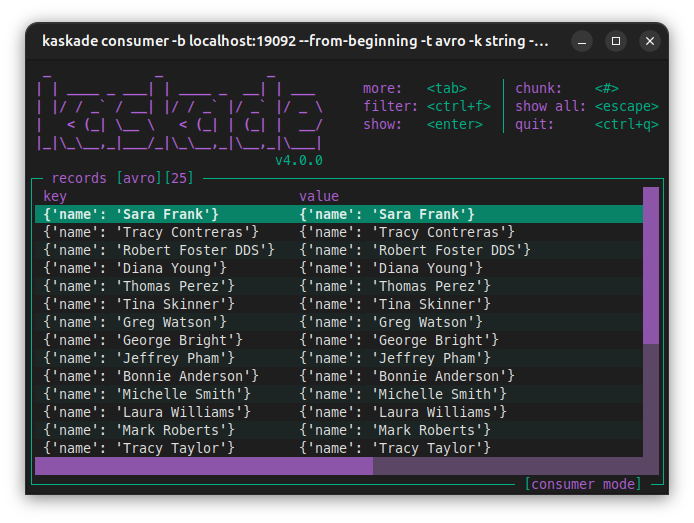Image resolution: width=694 pixels, height=523 pixels.
Task: Select the 'Greg Watson' key cell
Action: pyautogui.click(x=135, y=323)
